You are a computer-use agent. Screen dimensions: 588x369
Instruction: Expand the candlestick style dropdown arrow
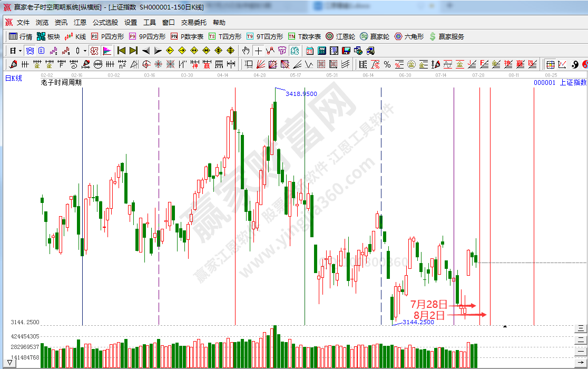pyautogui.click(x=85, y=51)
